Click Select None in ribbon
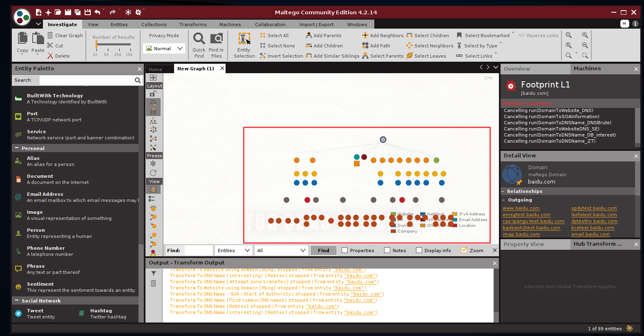This screenshot has width=644, height=336. click(x=277, y=46)
